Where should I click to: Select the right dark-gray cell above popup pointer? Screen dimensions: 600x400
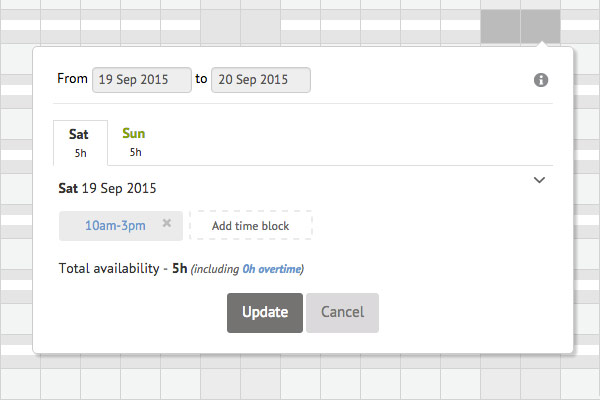tap(540, 26)
